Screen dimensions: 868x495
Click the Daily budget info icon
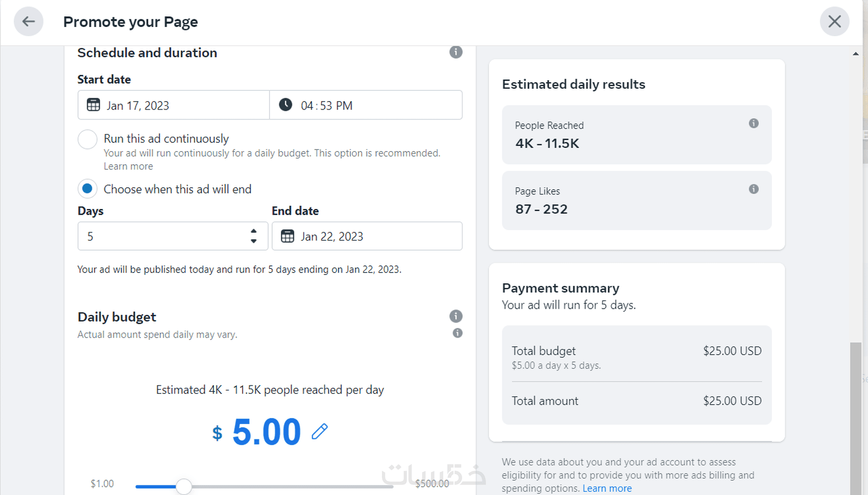pyautogui.click(x=456, y=316)
